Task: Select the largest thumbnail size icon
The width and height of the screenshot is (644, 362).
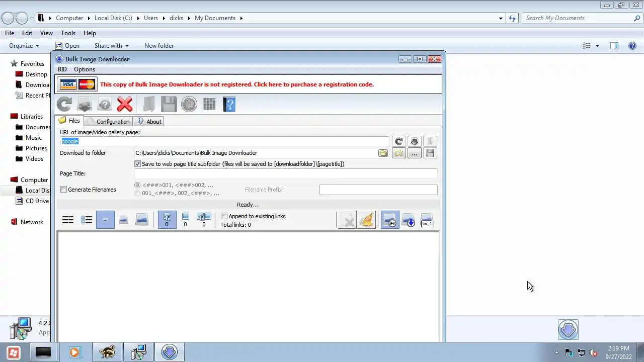Action: 142,220
